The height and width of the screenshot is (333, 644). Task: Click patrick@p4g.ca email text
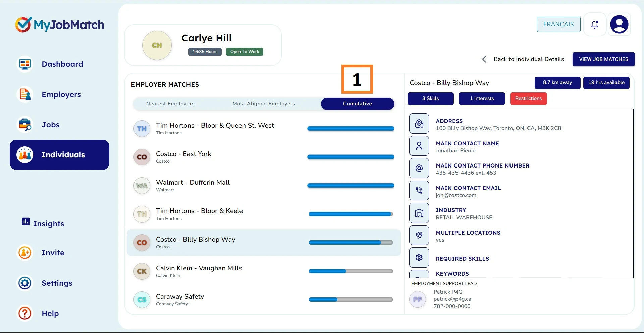(x=452, y=299)
